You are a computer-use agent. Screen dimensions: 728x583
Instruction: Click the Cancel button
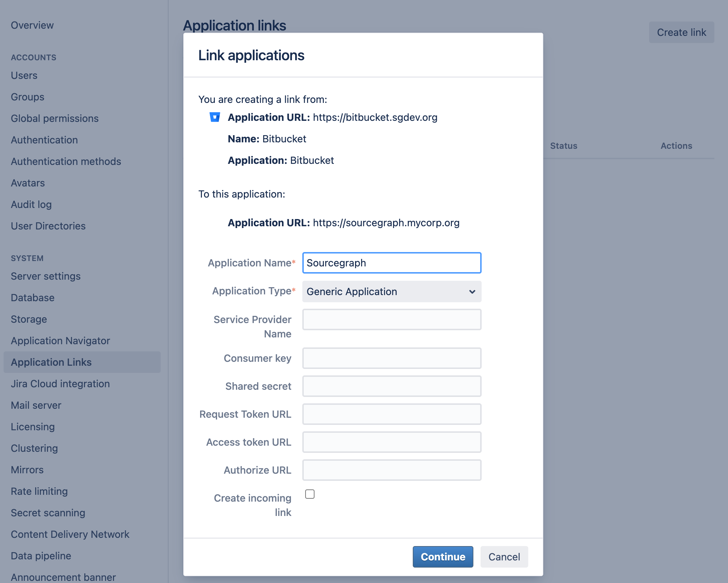pos(504,556)
